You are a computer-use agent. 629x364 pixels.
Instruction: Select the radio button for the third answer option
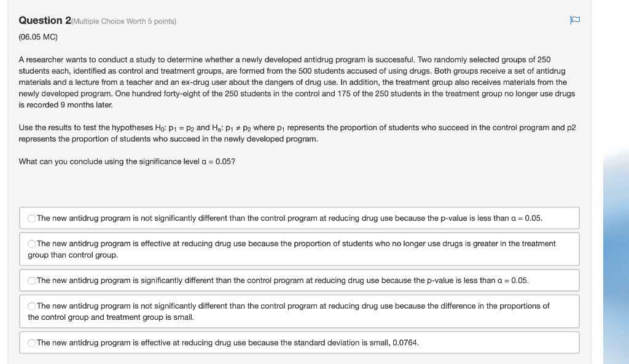(x=31, y=281)
